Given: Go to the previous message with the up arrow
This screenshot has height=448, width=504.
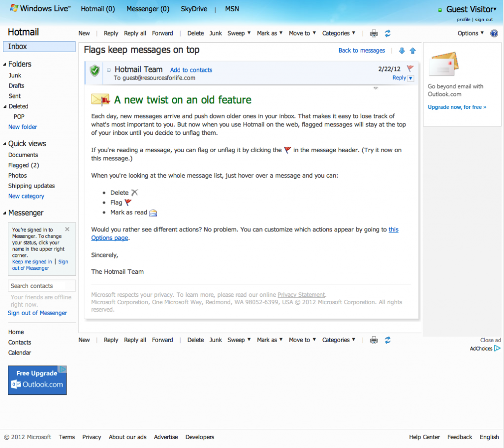Looking at the screenshot, I should click(412, 50).
